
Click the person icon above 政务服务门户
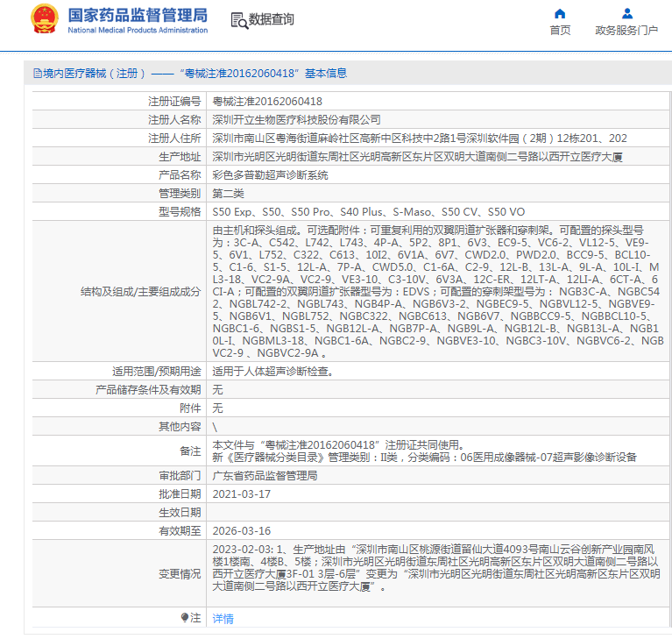click(x=626, y=13)
